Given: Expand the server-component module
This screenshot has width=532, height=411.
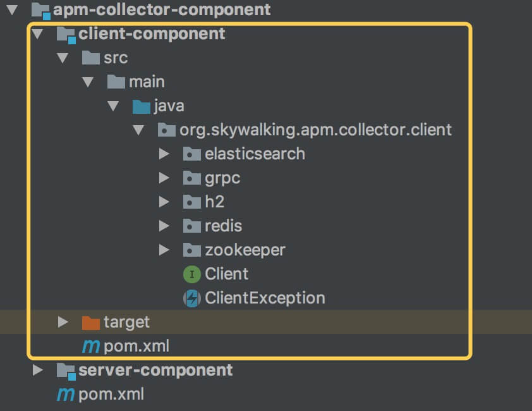Looking at the screenshot, I should point(37,371).
